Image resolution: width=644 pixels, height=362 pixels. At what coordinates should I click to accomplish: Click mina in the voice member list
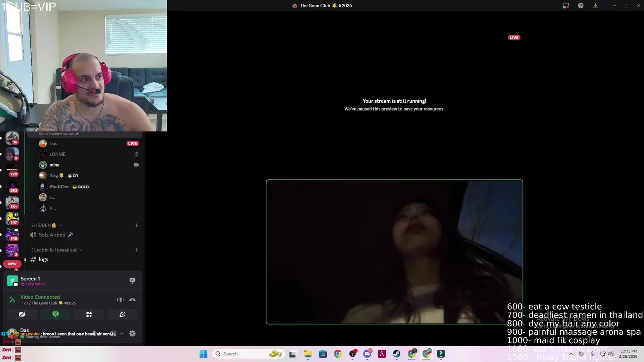click(x=54, y=165)
